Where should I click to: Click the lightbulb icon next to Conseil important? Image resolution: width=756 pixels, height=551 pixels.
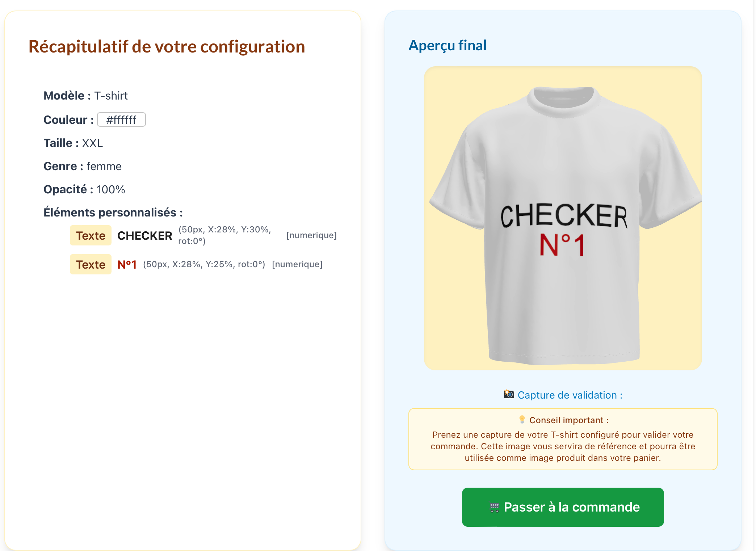click(522, 420)
